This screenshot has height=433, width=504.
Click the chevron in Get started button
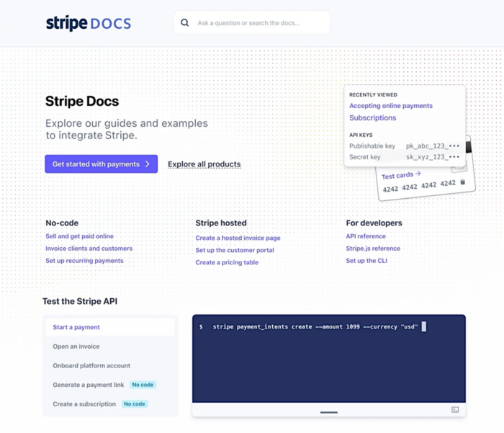(x=148, y=164)
